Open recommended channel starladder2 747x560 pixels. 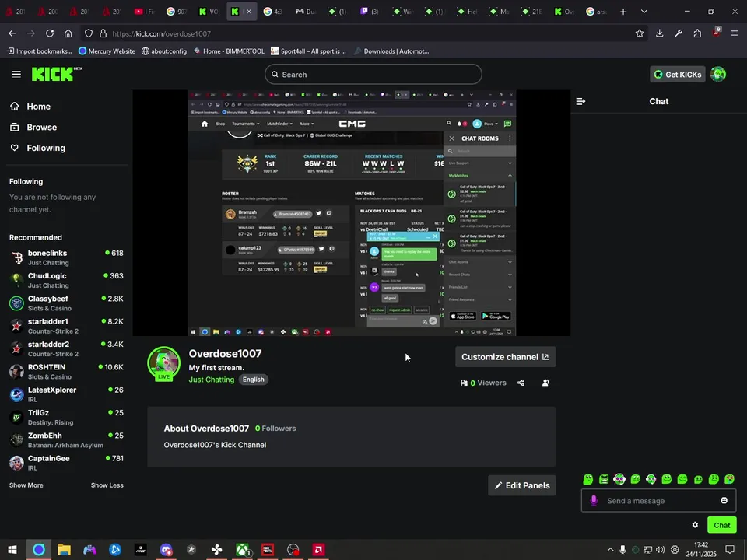tap(66, 349)
